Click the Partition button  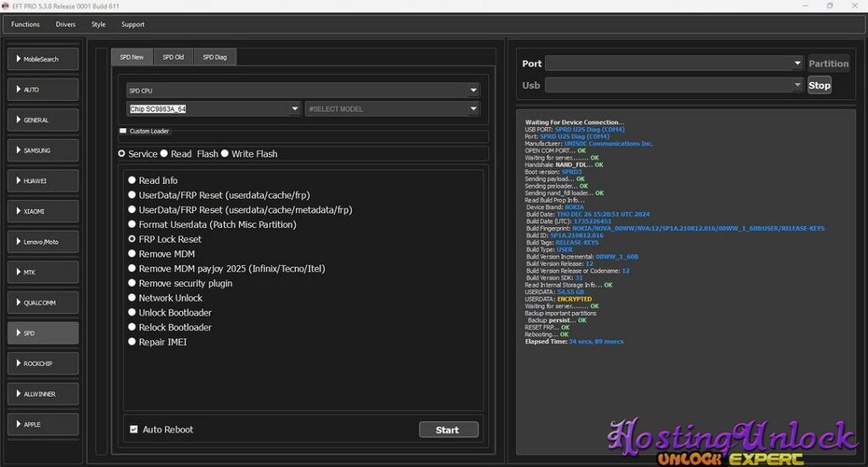[x=828, y=64]
